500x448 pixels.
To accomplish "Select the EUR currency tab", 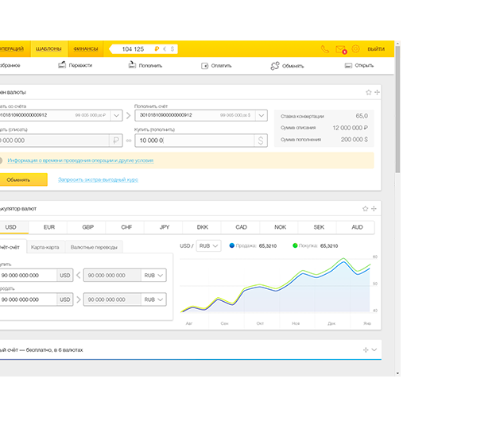I will pos(49,227).
